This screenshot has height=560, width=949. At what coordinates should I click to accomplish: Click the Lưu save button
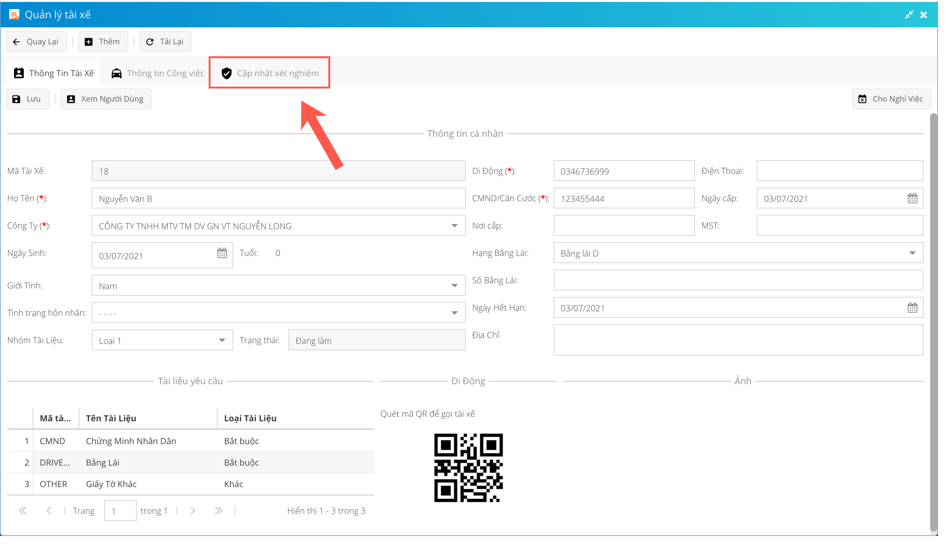(28, 99)
